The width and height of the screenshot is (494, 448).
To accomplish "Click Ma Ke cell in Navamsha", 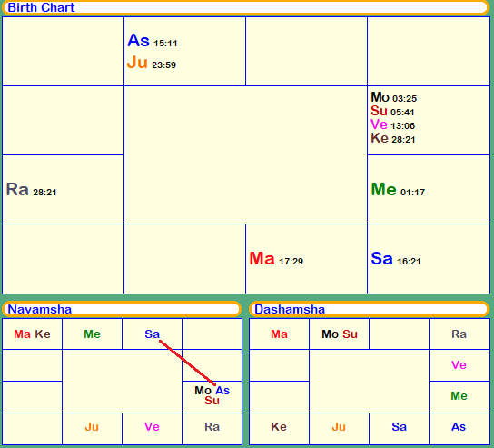I will (32, 334).
